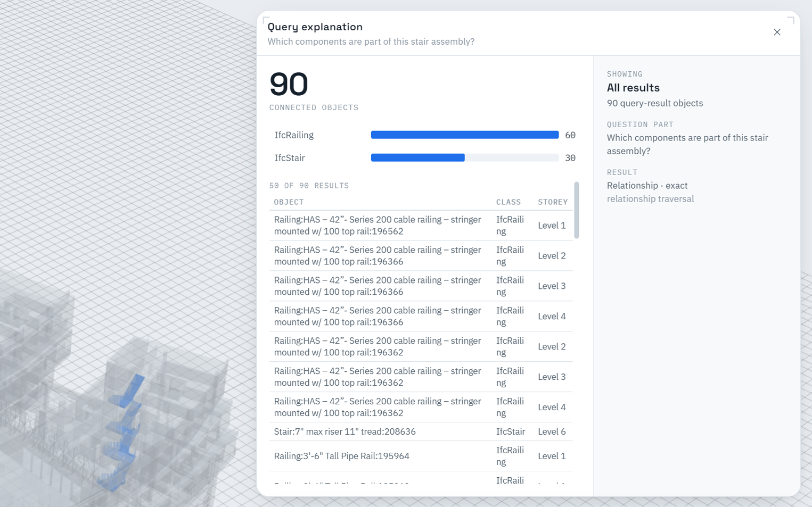Select railing 196362 row on Level 3
This screenshot has height=507, width=812.
pyautogui.click(x=421, y=377)
